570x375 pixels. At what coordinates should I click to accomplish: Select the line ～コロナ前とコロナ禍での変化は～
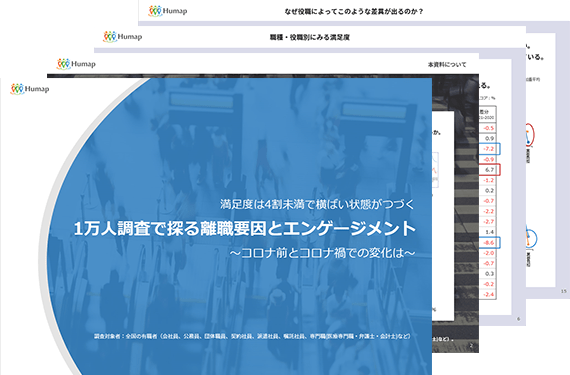[x=322, y=253]
